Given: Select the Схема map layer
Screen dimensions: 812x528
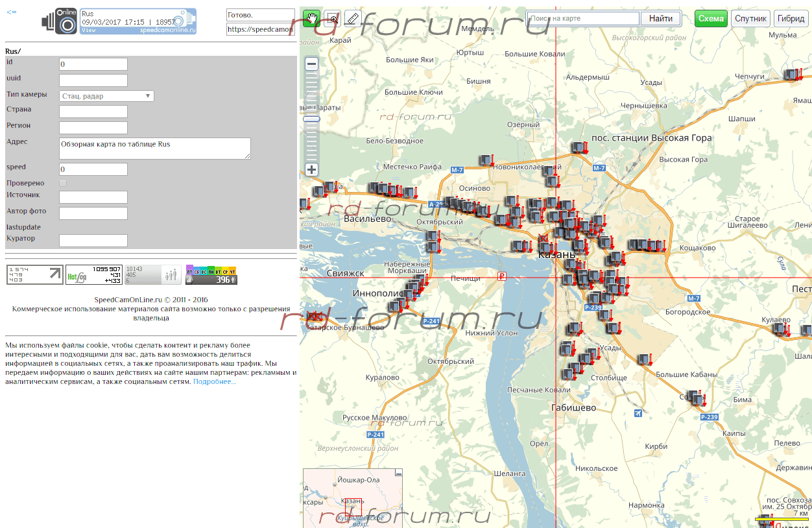Looking at the screenshot, I should 711,18.
